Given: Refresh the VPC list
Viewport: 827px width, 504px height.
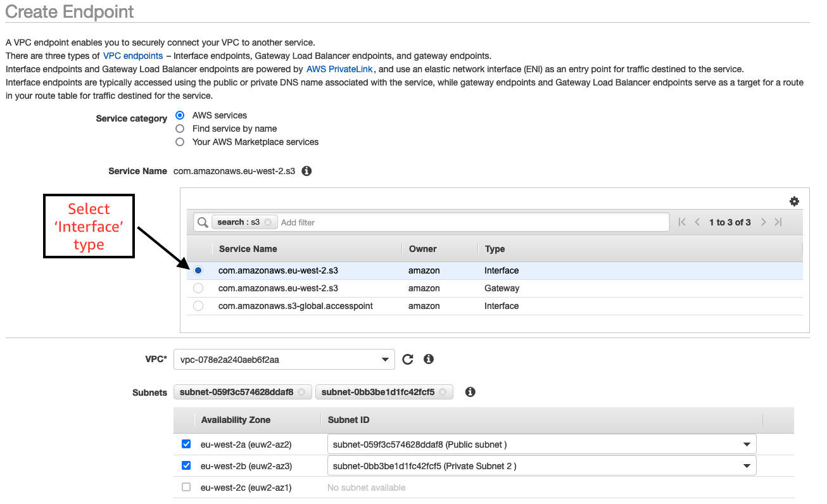Looking at the screenshot, I should (x=407, y=359).
